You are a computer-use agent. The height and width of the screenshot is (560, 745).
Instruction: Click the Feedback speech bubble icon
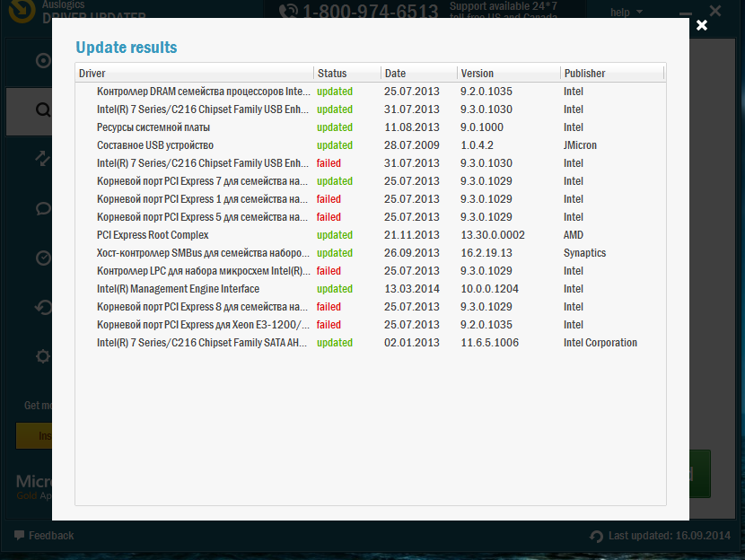pos(19,535)
